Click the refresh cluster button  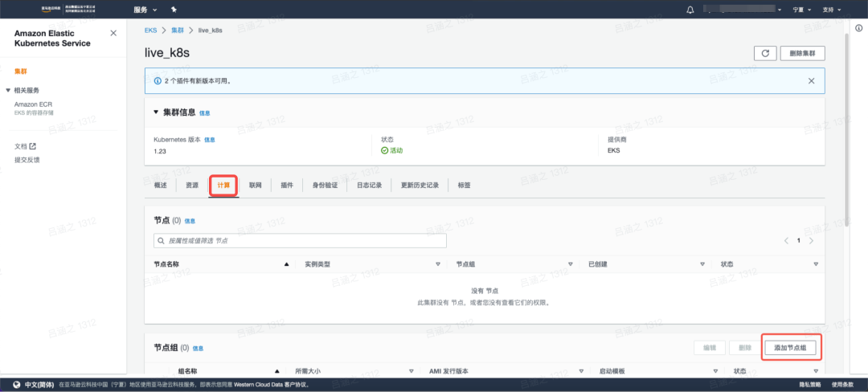click(765, 53)
